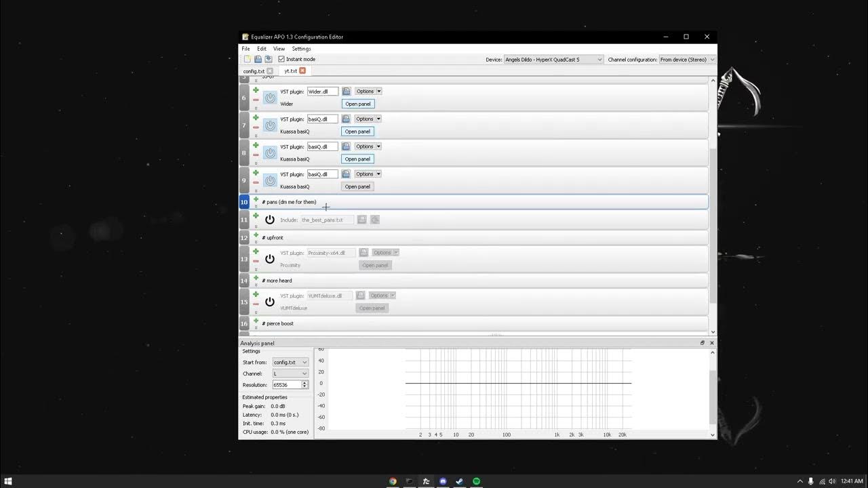Select the '# more heard' comment row
The image size is (868, 488).
coord(480,281)
